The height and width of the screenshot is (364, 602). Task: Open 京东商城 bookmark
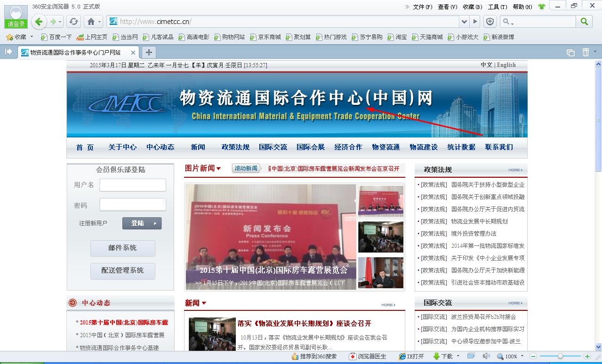[x=265, y=37]
